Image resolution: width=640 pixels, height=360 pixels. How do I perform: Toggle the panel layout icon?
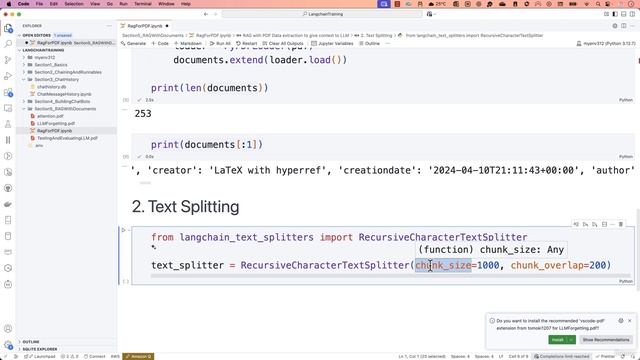click(624, 14)
